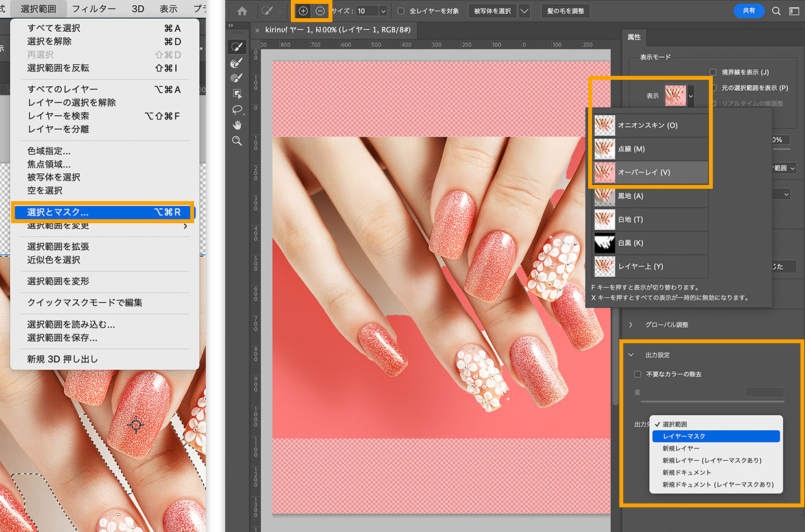805x532 pixels.
Task: Choose オーバーレイ (V) view mode
Action: point(651,173)
